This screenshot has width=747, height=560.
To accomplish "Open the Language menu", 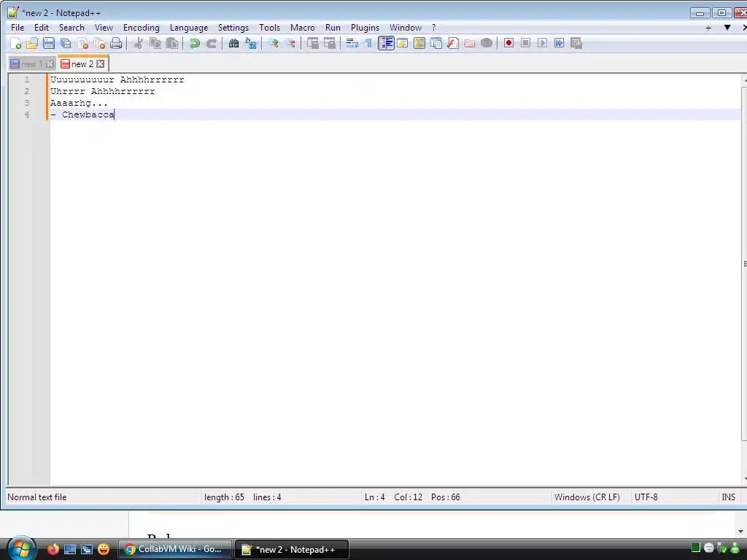I will click(189, 28).
